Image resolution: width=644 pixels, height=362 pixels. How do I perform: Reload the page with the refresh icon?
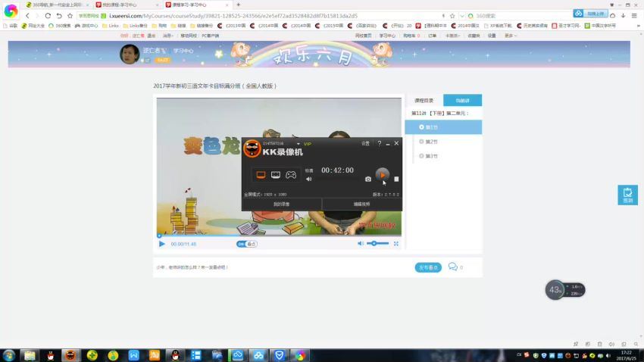click(48, 16)
